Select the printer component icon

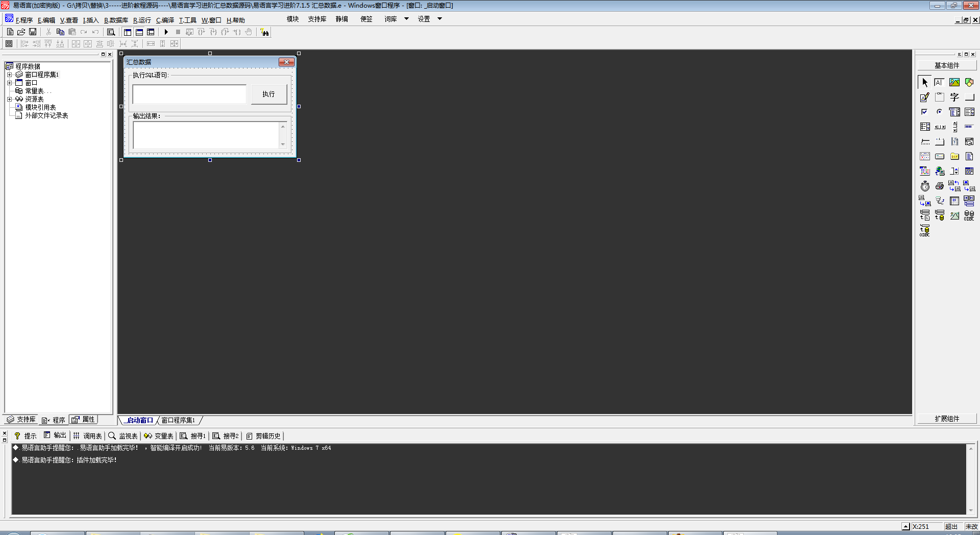pyautogui.click(x=940, y=186)
